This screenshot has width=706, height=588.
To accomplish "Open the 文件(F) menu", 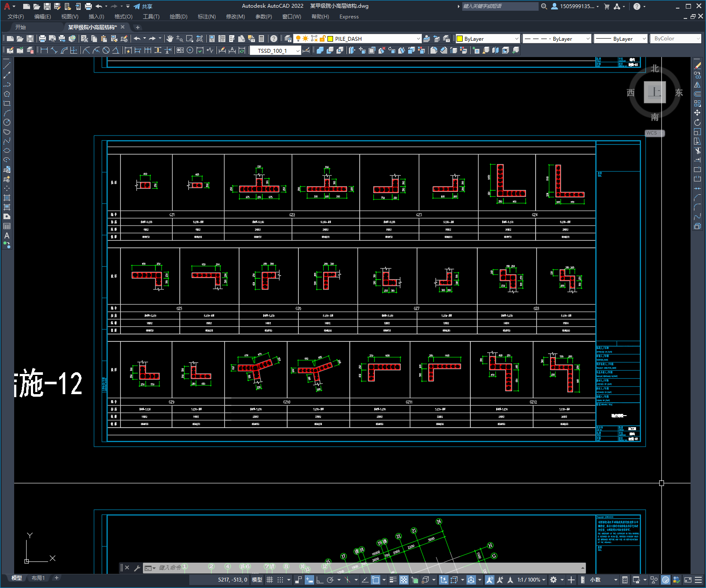I will pos(16,17).
